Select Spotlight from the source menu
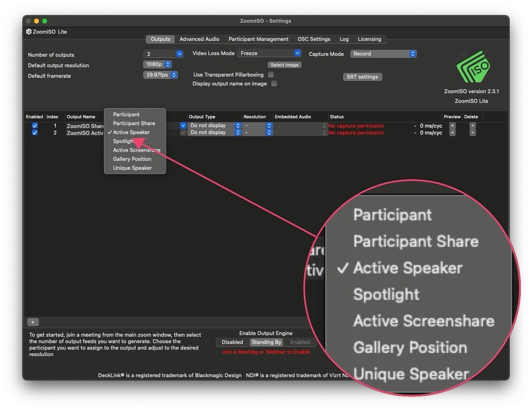 [x=123, y=141]
